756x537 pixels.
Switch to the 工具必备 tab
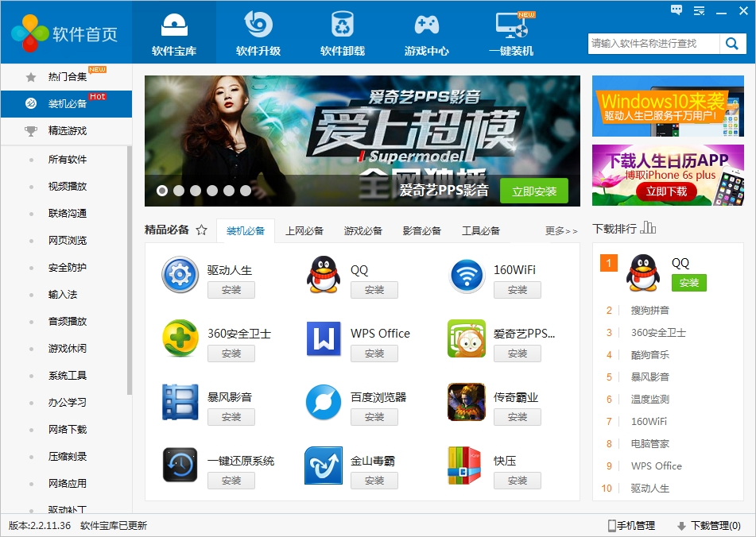point(481,231)
